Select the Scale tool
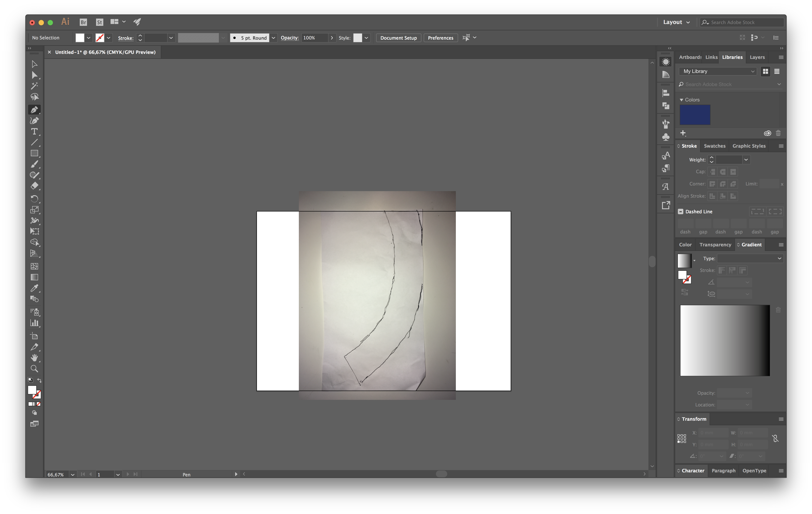This screenshot has width=812, height=514. (34, 209)
